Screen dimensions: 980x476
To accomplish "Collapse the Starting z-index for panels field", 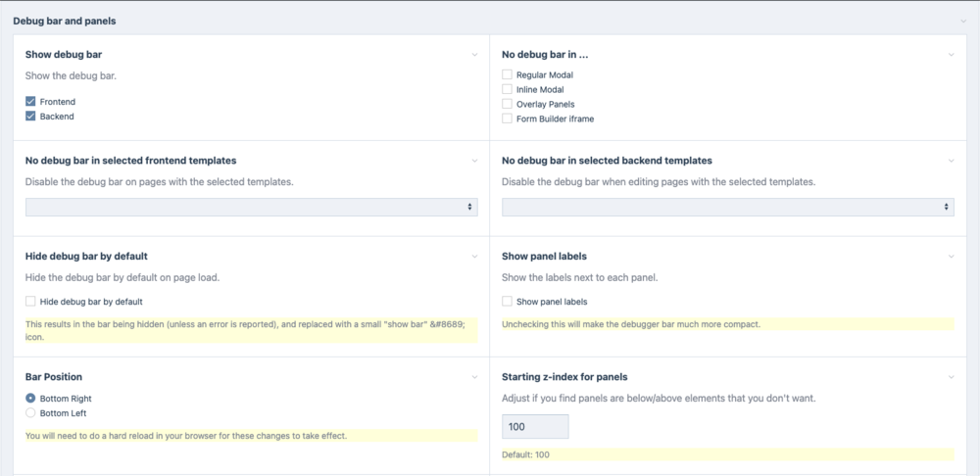I will point(951,377).
